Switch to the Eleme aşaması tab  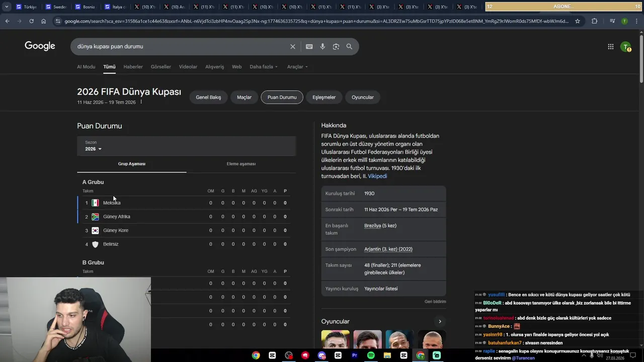pyautogui.click(x=241, y=164)
